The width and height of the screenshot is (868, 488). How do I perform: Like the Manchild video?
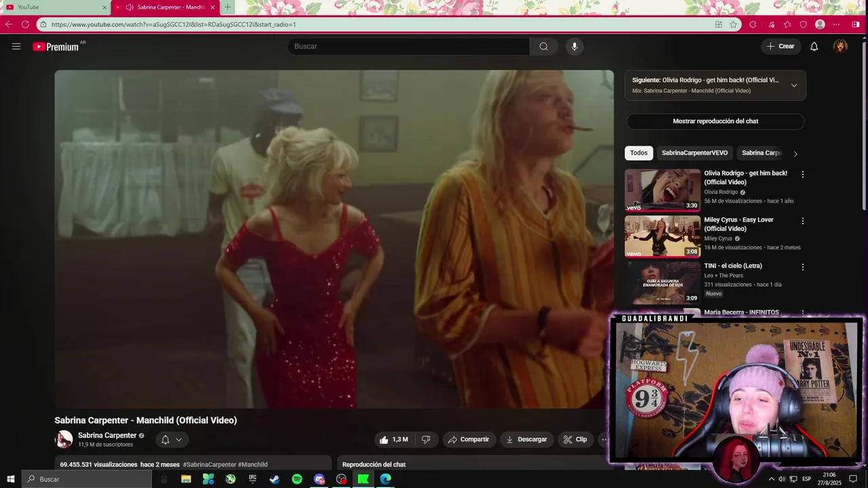coord(393,439)
